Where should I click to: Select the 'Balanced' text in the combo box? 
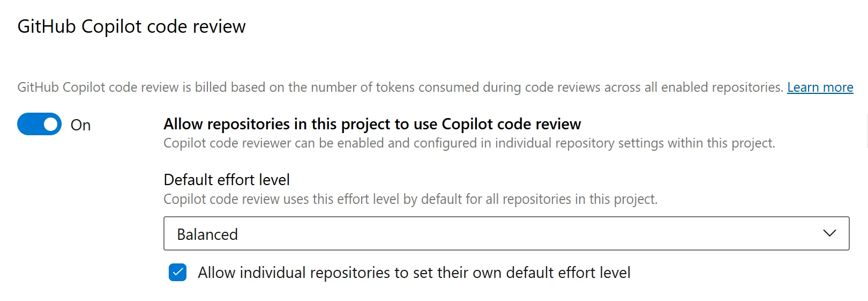pos(207,234)
